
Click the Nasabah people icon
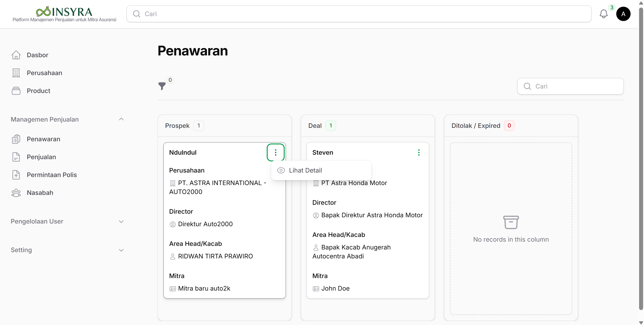click(16, 193)
